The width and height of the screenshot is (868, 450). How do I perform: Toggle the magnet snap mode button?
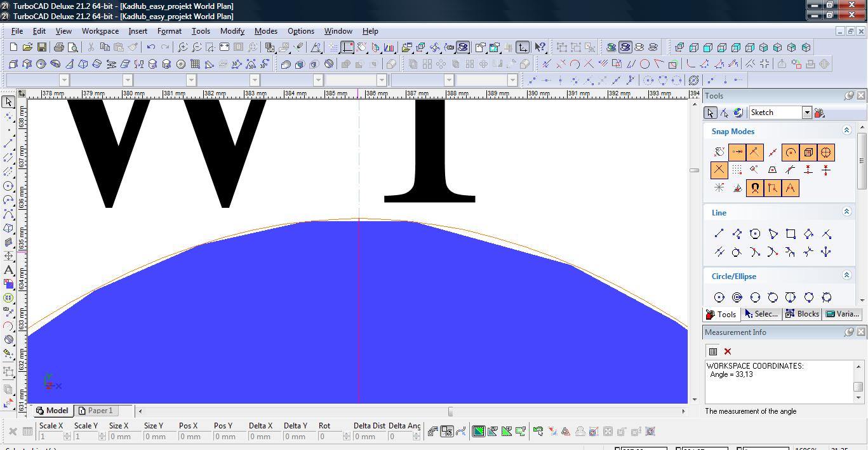(754, 188)
